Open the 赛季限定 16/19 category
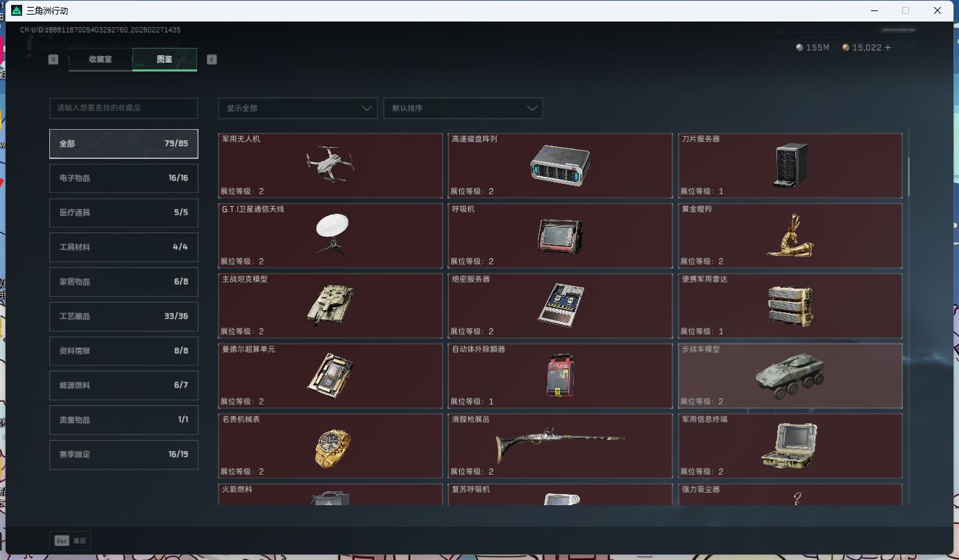The width and height of the screenshot is (959, 560). click(x=124, y=455)
